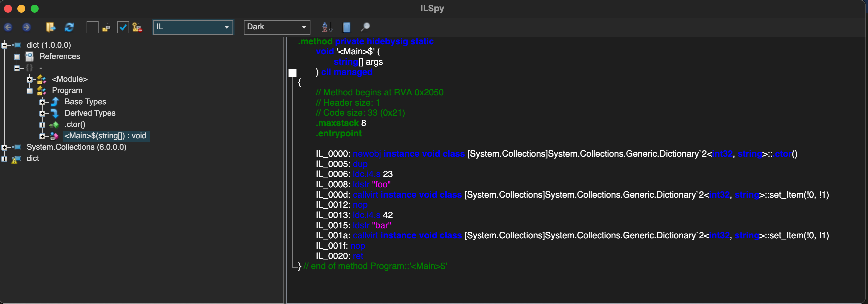Screen dimensions: 868x304
Task: Click the blue book documentation icon
Action: [x=346, y=27]
